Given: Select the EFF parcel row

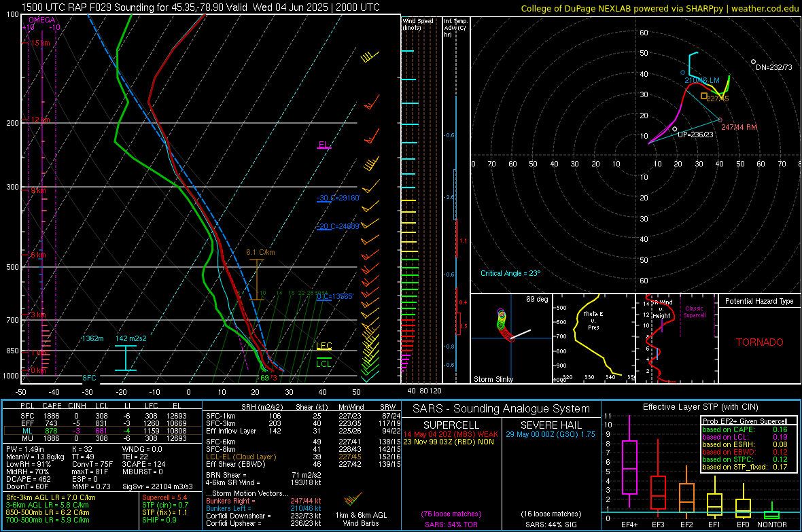Looking at the screenshot, I should (x=103, y=423).
